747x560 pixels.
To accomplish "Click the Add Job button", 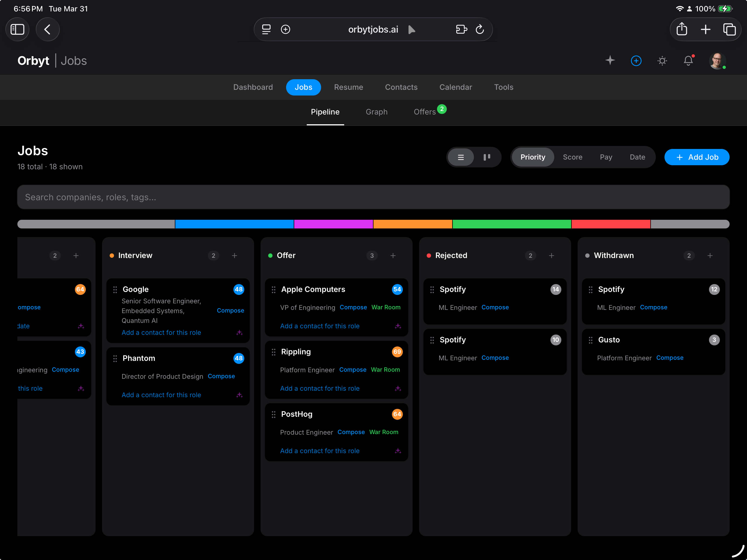I will click(697, 157).
